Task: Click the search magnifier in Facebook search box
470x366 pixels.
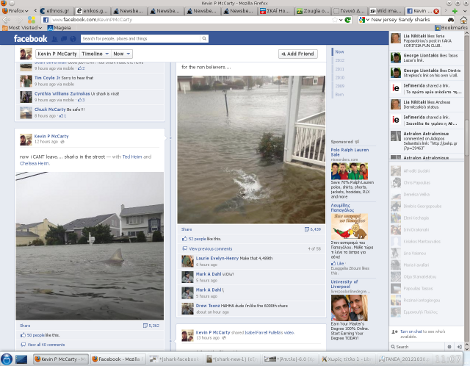Action: [x=204, y=39]
